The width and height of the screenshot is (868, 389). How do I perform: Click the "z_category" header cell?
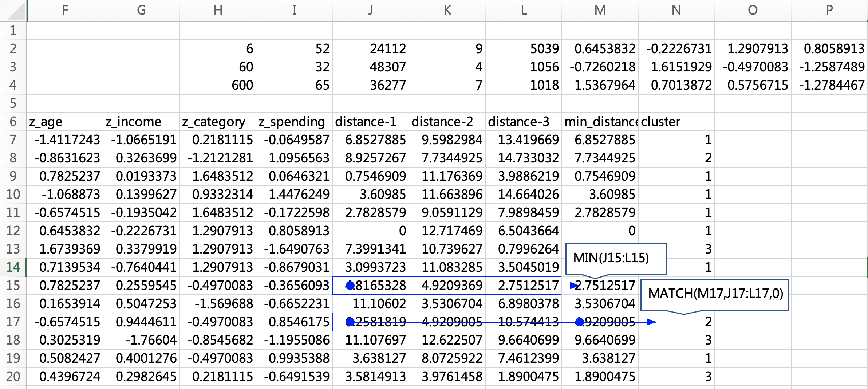tap(218, 122)
